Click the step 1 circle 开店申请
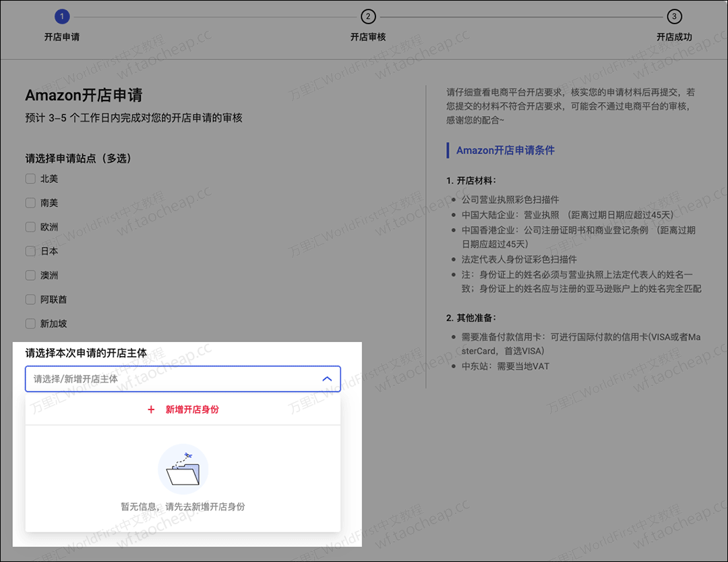728x562 pixels. (62, 17)
